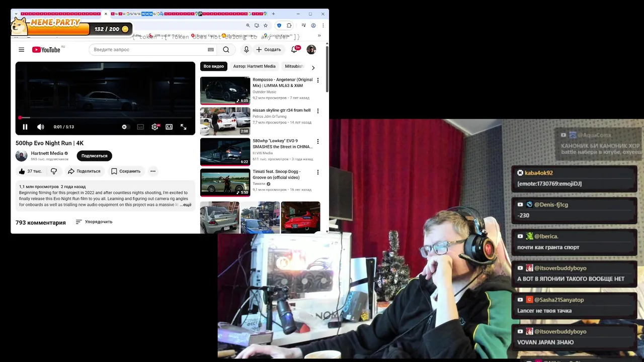644x362 pixels.
Task: Select the Mitsubishi filter chip
Action: tap(294, 66)
